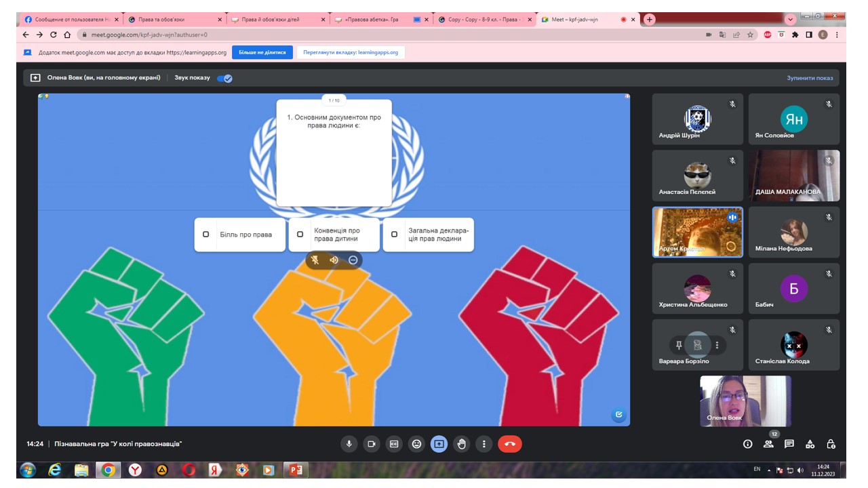Screen dimensions: 868x488
Task: Raise hand in the meeting
Action: point(462,444)
